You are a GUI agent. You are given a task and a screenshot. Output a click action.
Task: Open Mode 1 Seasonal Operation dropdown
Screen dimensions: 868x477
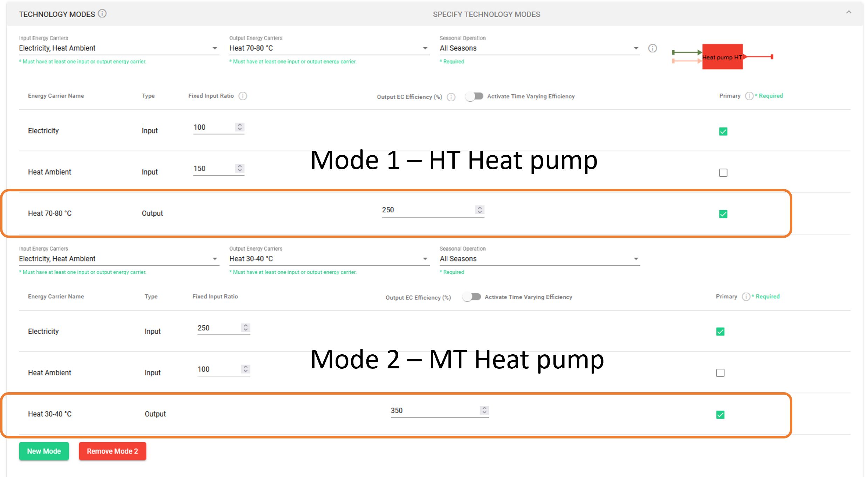coord(539,48)
